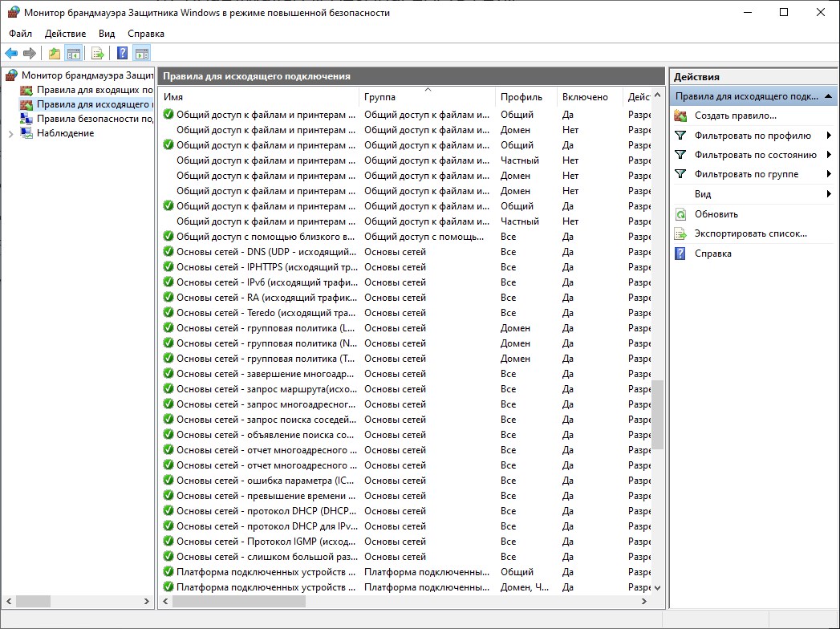Sort rules by the Профиль column header
The height and width of the screenshot is (629, 840).
point(521,97)
